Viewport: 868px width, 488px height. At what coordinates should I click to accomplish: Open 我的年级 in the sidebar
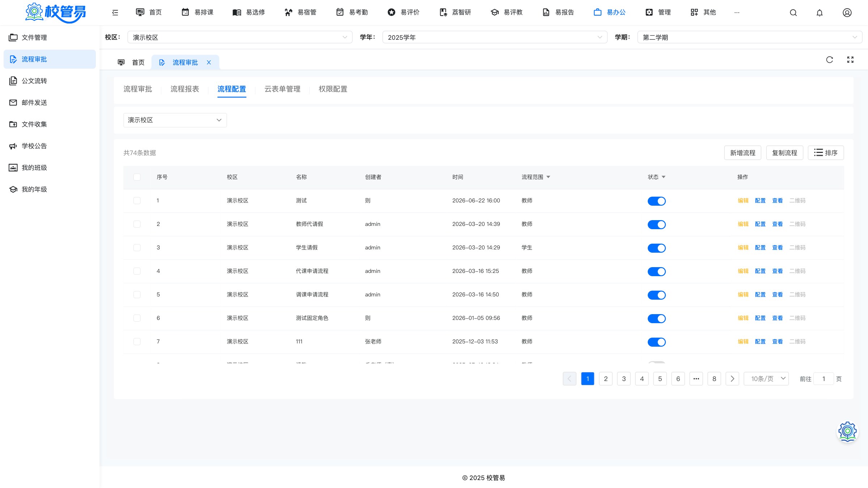[34, 189]
